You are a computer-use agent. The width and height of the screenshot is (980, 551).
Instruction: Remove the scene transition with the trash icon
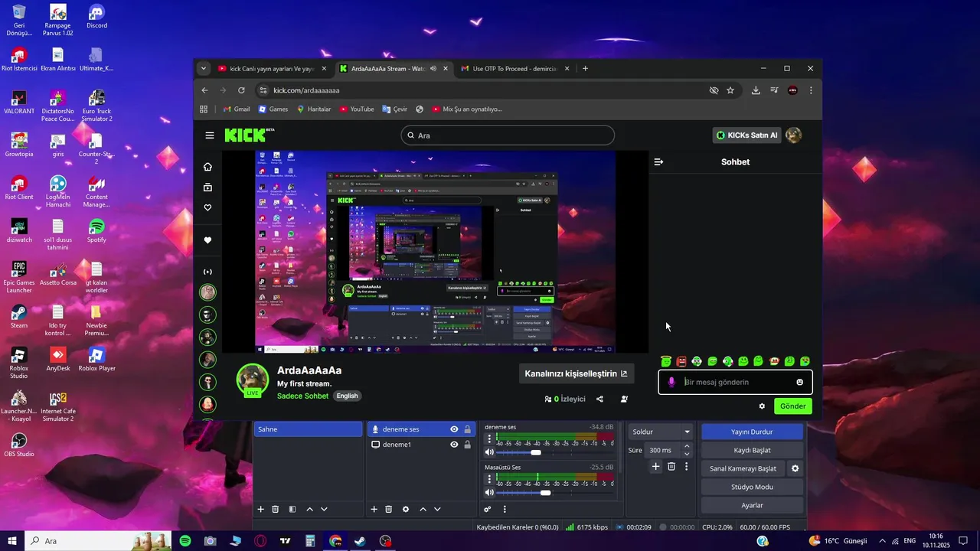(x=671, y=466)
